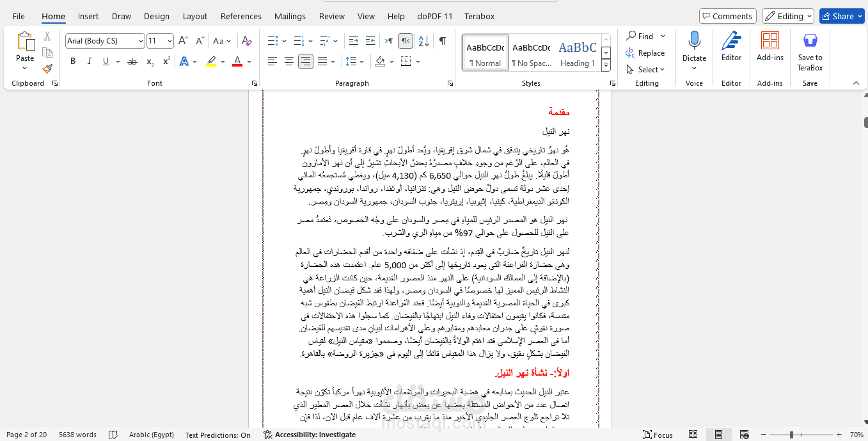
Task: Apply the yellow text highlight color
Action: point(211,61)
